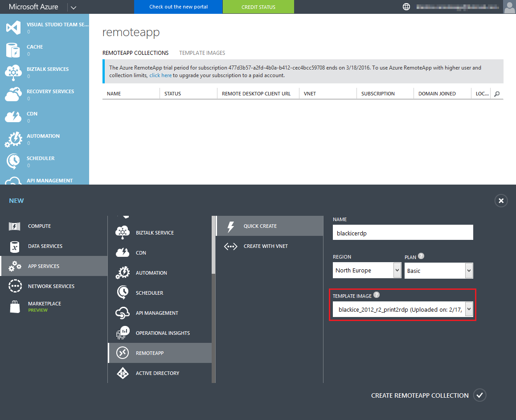The image size is (516, 420).
Task: Select the Operational Insights label
Action: point(163,333)
